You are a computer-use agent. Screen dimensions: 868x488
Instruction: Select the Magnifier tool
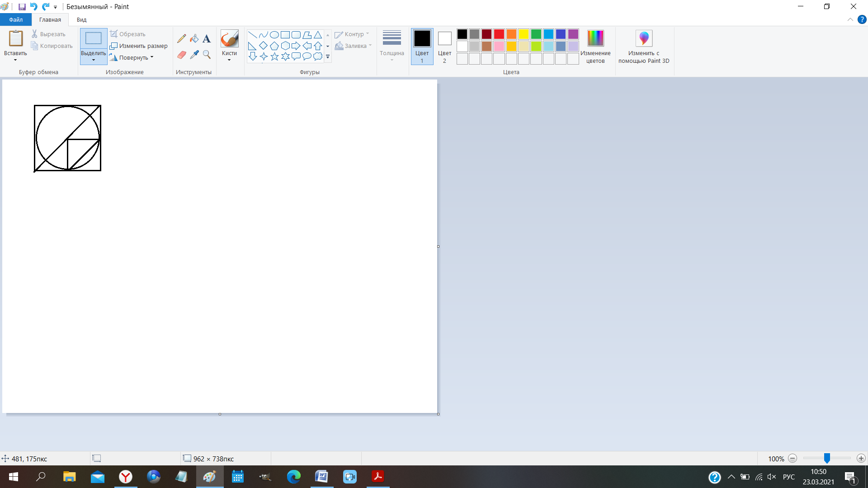[x=207, y=55]
